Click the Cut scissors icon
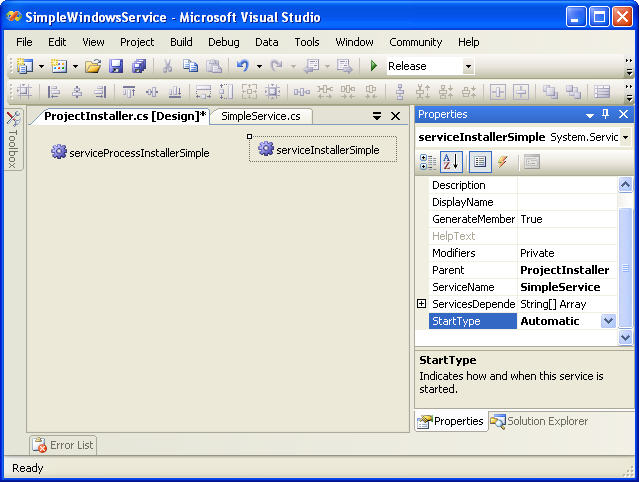This screenshot has height=482, width=639. [x=167, y=66]
